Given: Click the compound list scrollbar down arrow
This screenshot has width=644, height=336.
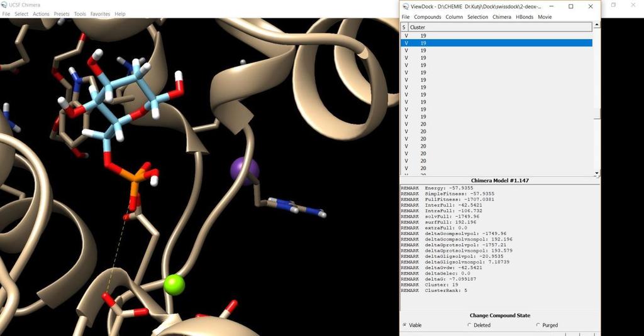Looking at the screenshot, I should point(596,173).
